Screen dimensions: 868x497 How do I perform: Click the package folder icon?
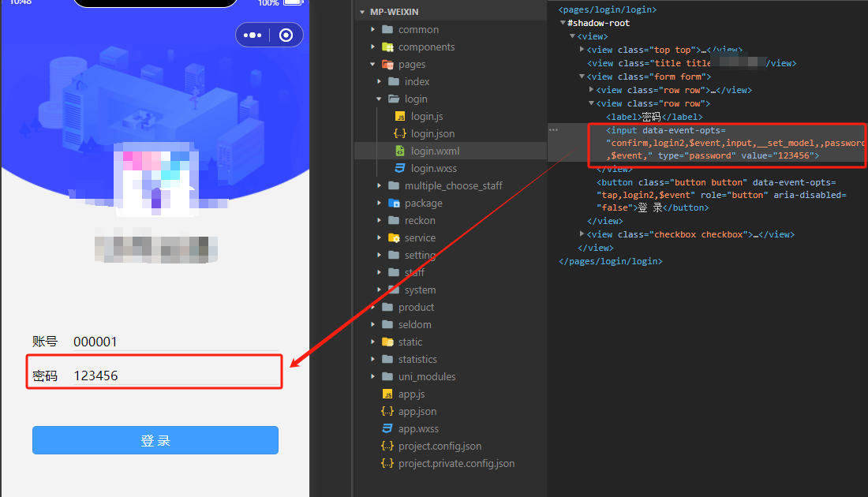tap(394, 203)
